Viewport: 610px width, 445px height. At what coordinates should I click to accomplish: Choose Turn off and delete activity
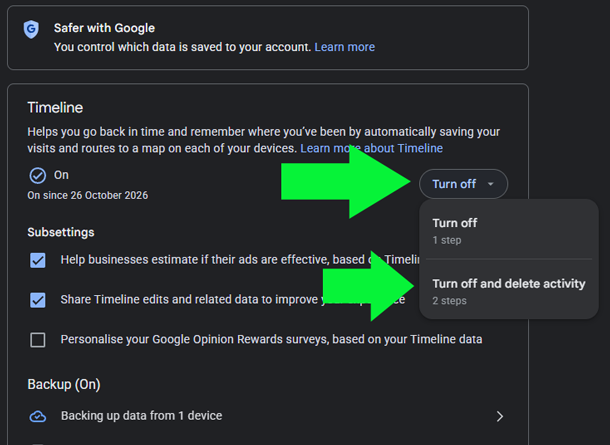509,291
